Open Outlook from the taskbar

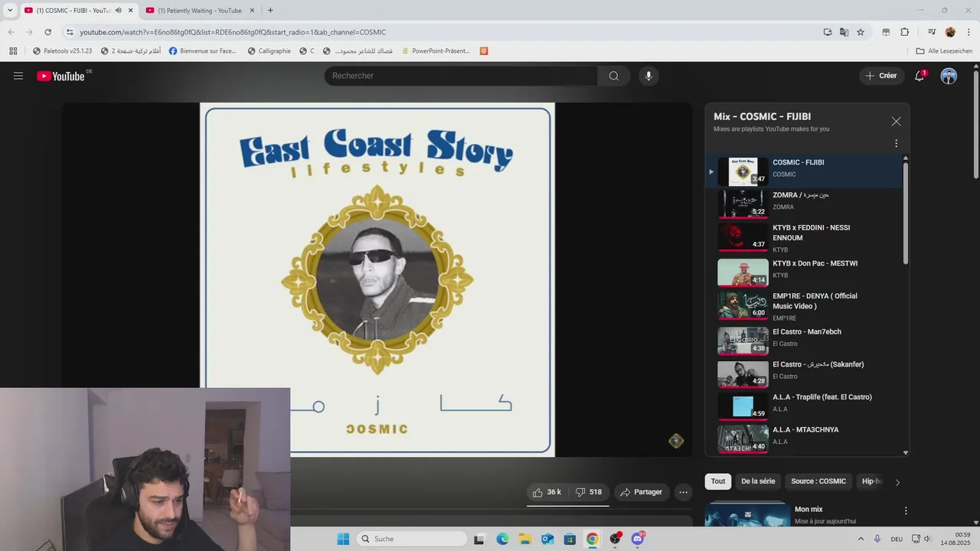547,539
